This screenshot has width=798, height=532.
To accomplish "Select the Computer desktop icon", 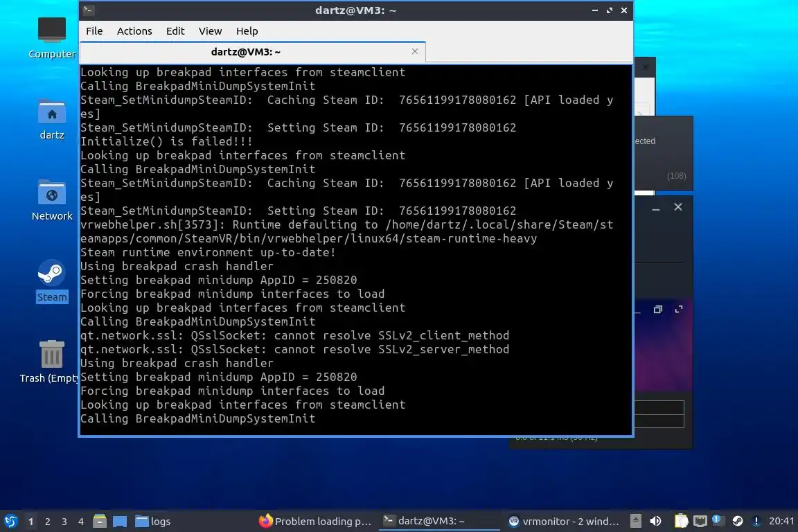I will pyautogui.click(x=52, y=38).
